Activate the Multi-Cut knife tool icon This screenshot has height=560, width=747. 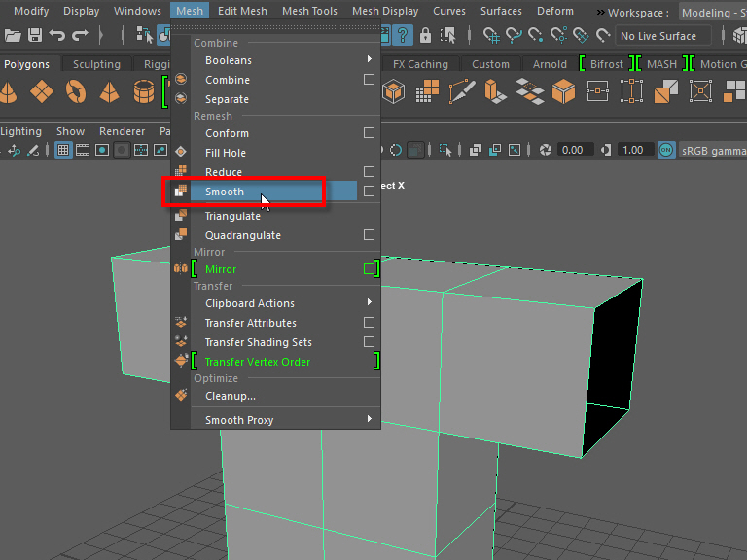tap(462, 92)
